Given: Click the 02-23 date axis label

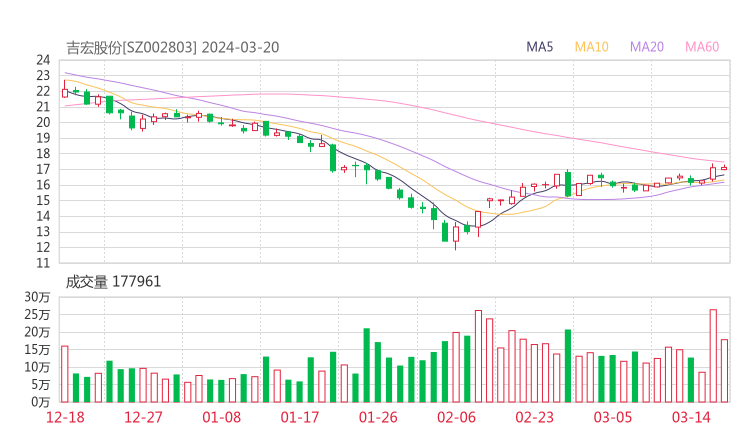Looking at the screenshot, I should [534, 417].
